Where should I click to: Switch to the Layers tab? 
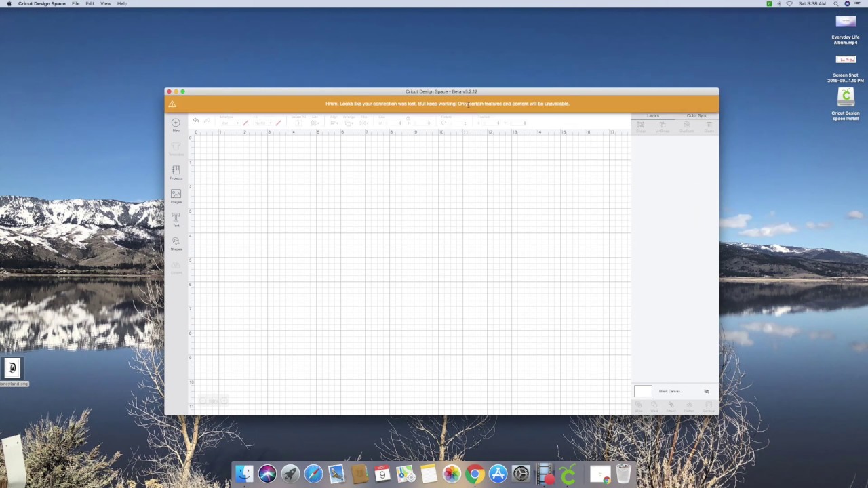tap(653, 116)
